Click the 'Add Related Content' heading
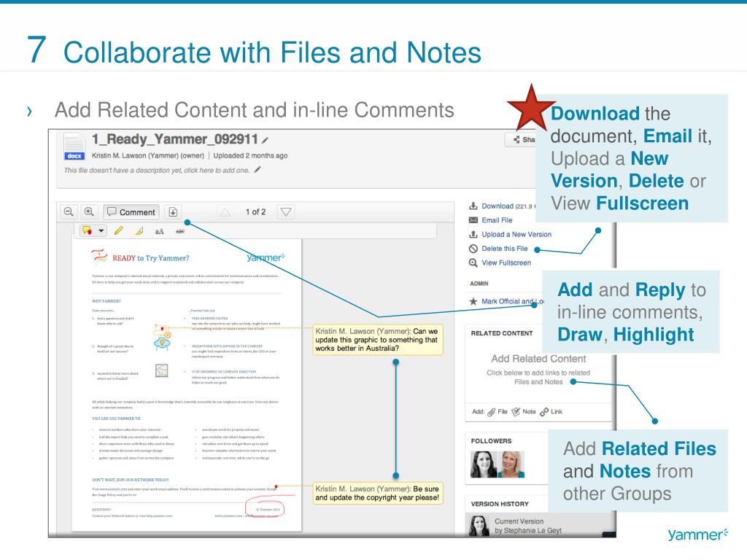The width and height of the screenshot is (747, 560). click(538, 359)
